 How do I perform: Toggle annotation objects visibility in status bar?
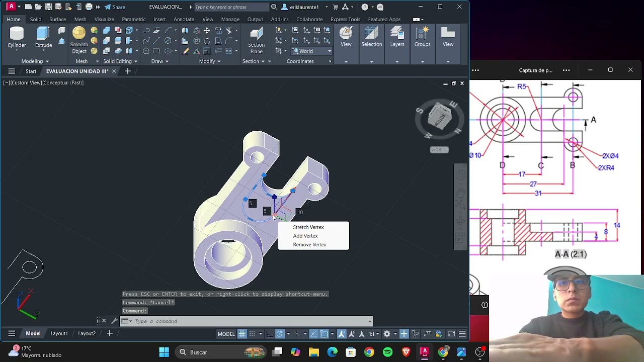click(341, 333)
